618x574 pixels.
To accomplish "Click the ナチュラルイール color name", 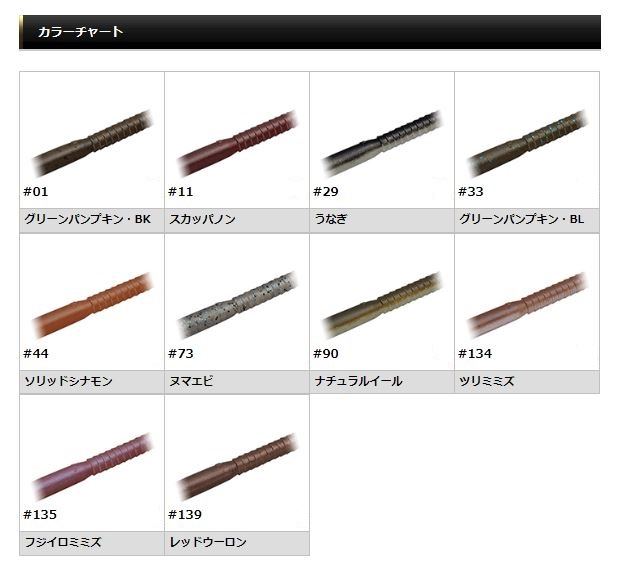I will coord(358,381).
